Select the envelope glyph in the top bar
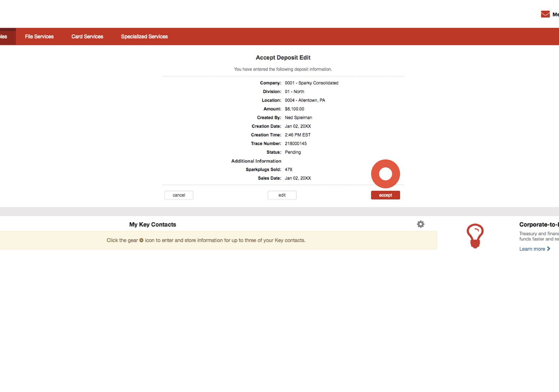The image size is (559, 392). [545, 14]
